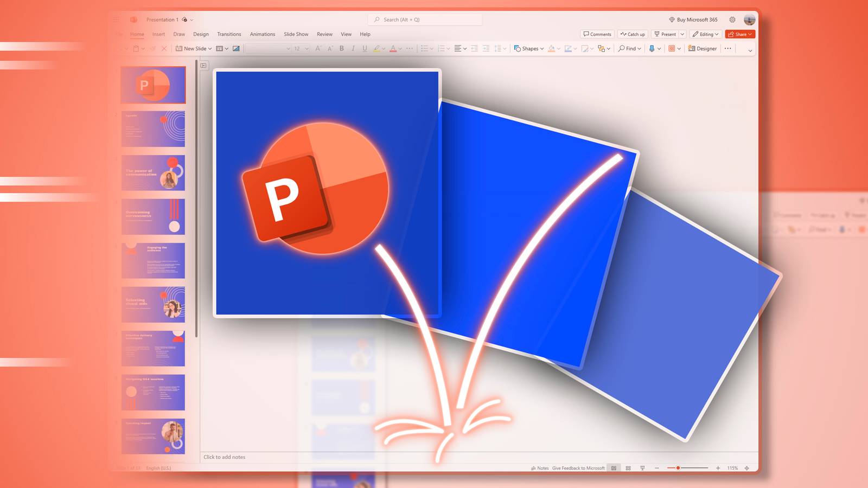This screenshot has width=868, height=488.
Task: Click the Designer button
Action: click(703, 48)
